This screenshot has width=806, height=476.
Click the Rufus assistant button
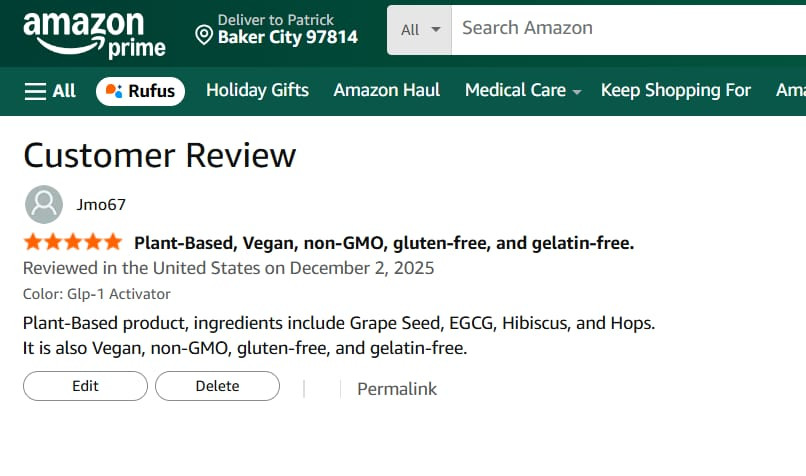140,91
